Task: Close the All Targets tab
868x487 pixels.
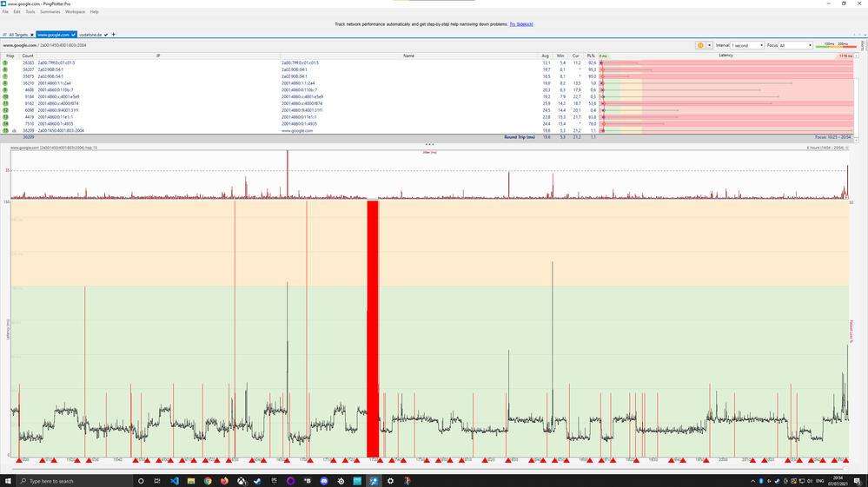Action: pyautogui.click(x=31, y=35)
